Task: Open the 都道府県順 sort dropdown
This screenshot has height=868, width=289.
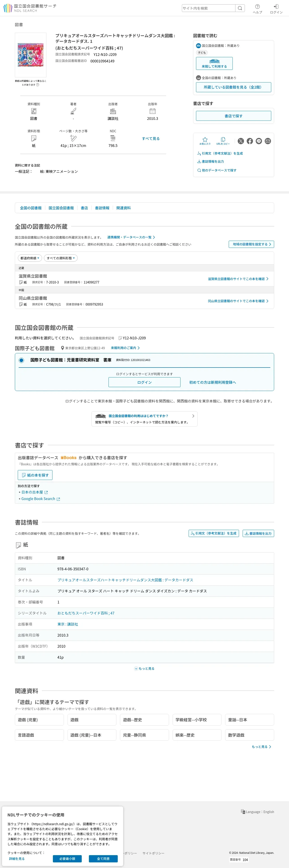Action: click(x=30, y=258)
